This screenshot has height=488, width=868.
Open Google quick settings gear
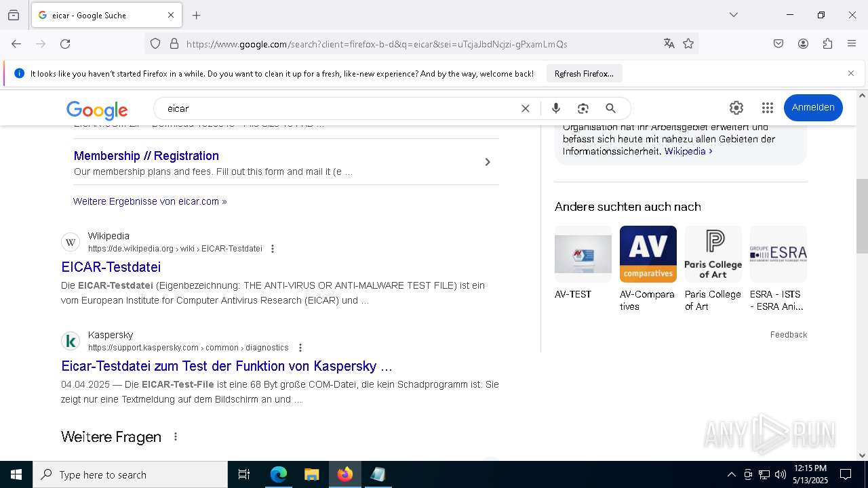coord(736,108)
